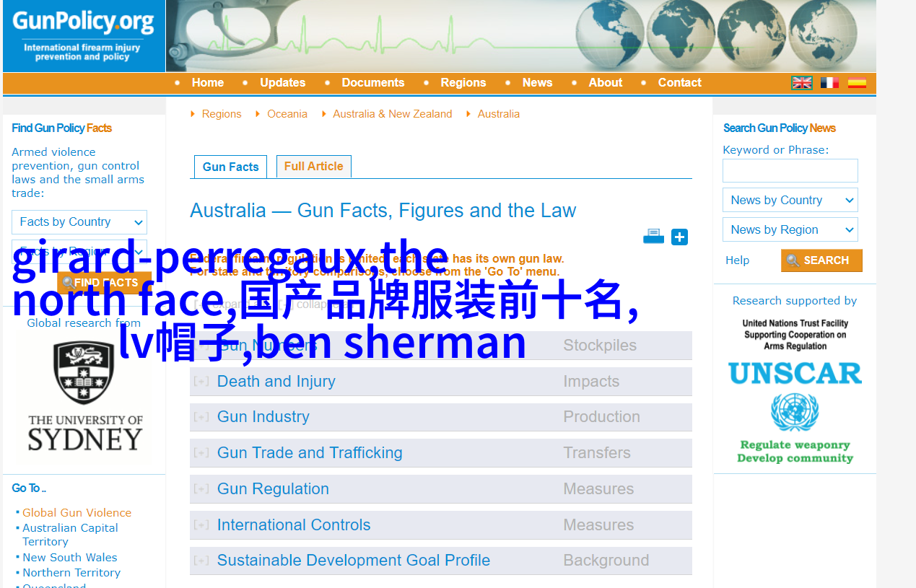
Task: Open the New South Wales link
Action: [69, 558]
